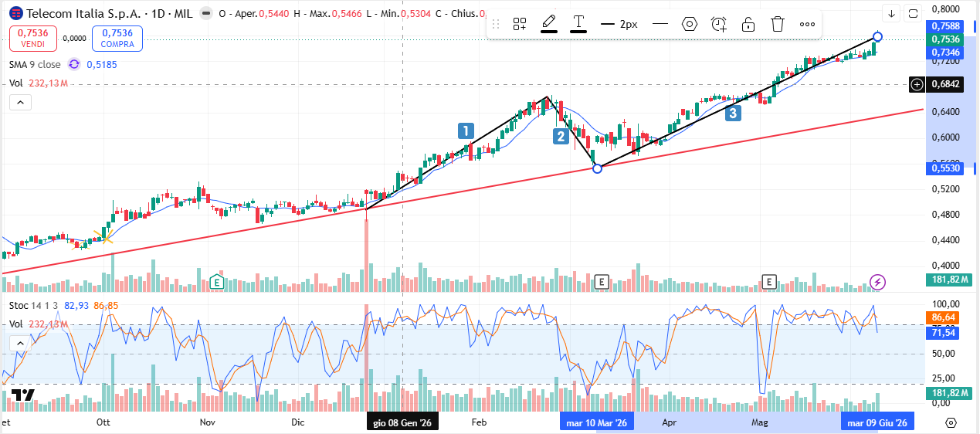This screenshot has width=980, height=434.
Task: Click the purple lightning bolt icon
Action: tap(877, 282)
